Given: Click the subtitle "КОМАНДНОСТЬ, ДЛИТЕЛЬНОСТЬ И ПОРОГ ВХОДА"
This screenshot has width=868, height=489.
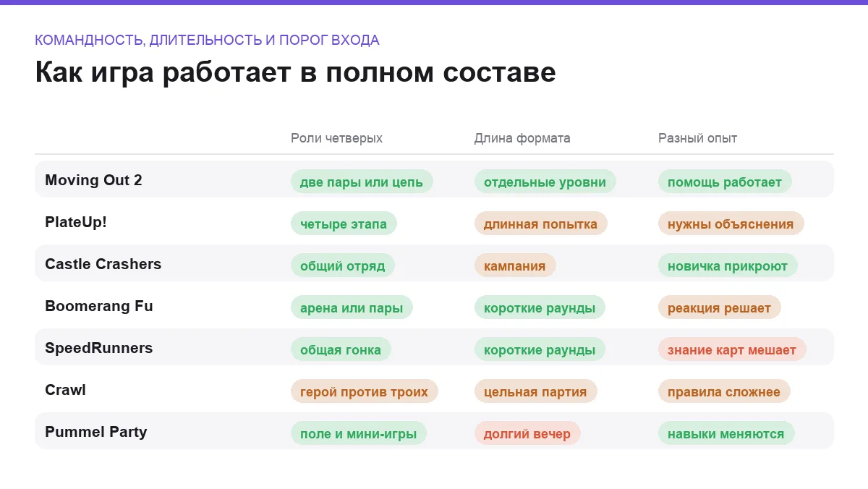Looking at the screenshot, I should 207,41.
